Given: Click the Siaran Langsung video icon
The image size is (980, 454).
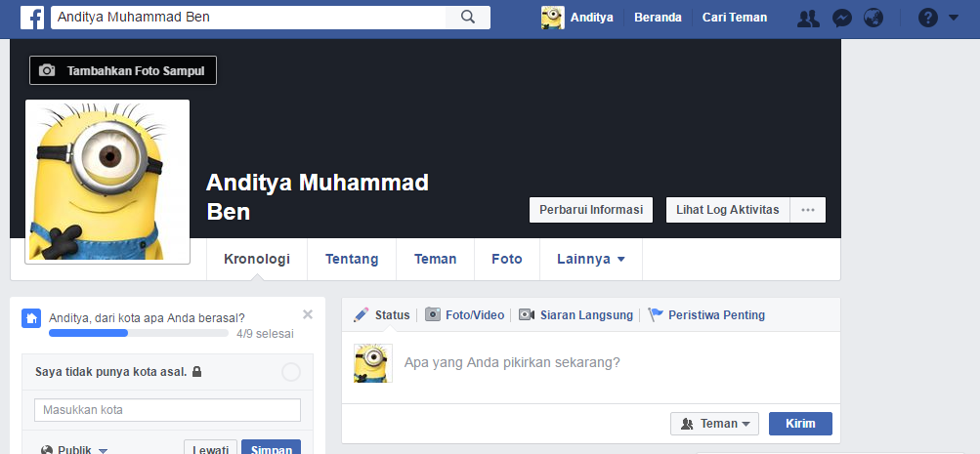Looking at the screenshot, I should 527,314.
